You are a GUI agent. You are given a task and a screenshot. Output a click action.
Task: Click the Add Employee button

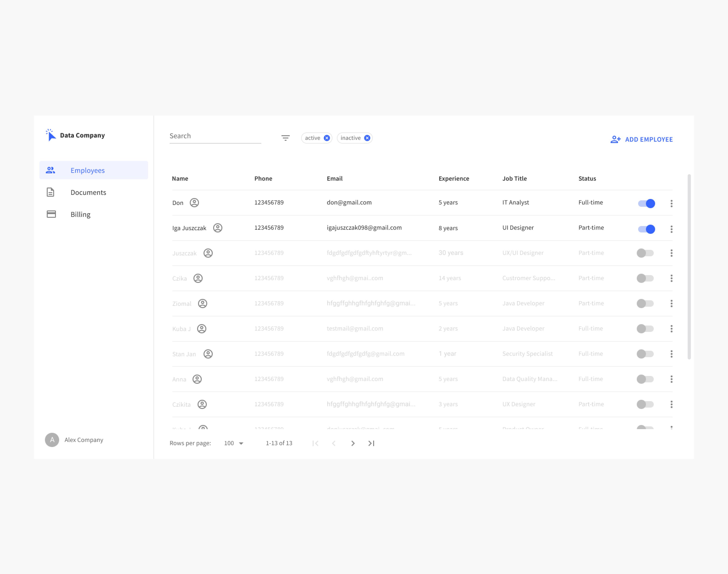pos(641,139)
